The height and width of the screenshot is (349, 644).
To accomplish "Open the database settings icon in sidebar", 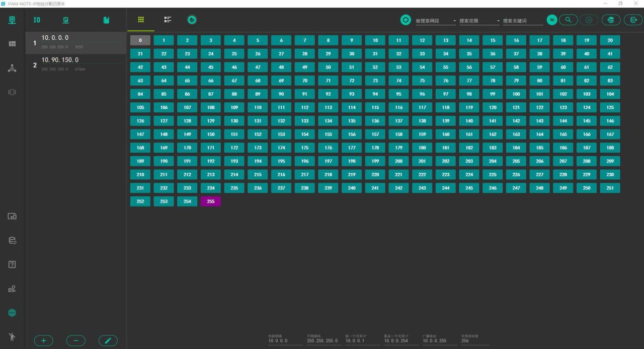I will (12, 241).
